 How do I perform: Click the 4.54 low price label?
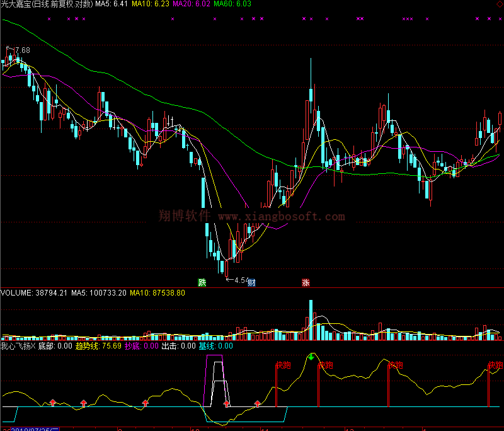[x=241, y=280]
